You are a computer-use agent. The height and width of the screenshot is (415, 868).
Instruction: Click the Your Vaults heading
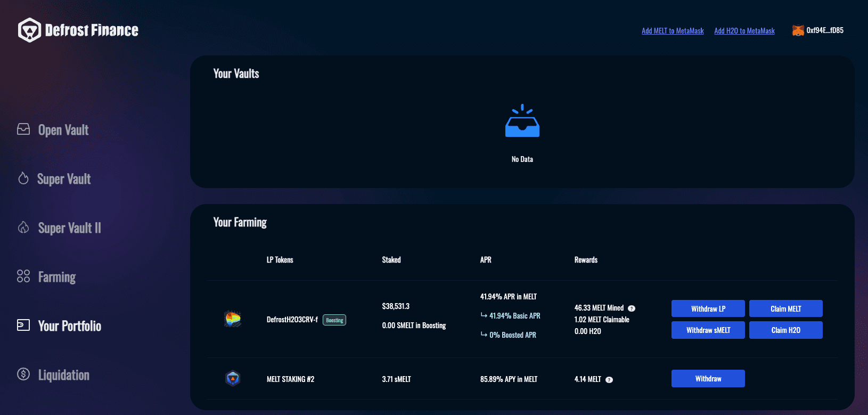tap(236, 74)
